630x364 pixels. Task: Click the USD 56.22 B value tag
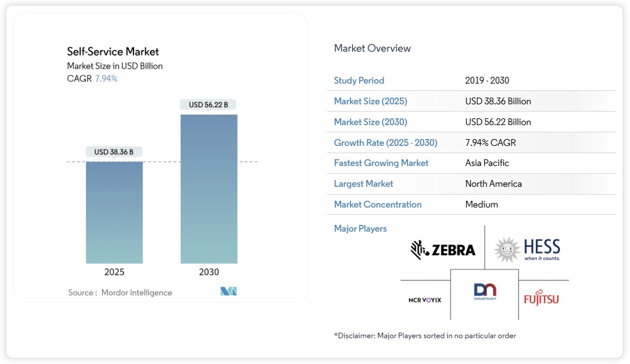209,104
